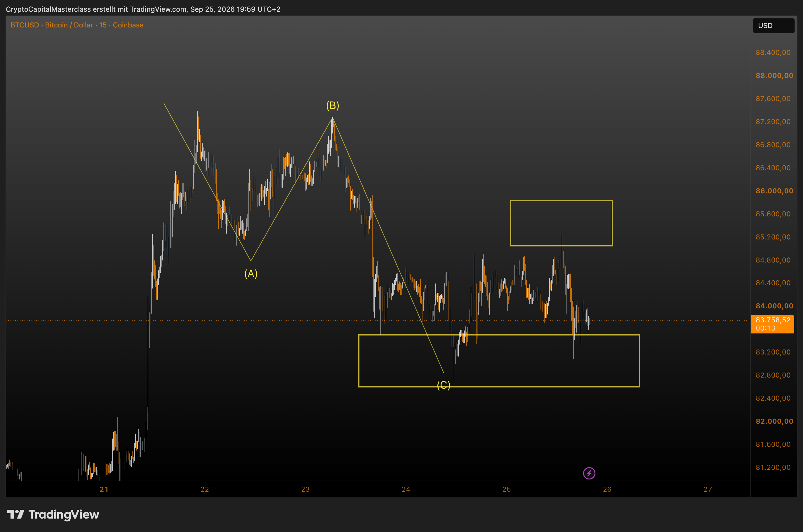Click date 24 on the time axis
The width and height of the screenshot is (803, 532).
[406, 489]
